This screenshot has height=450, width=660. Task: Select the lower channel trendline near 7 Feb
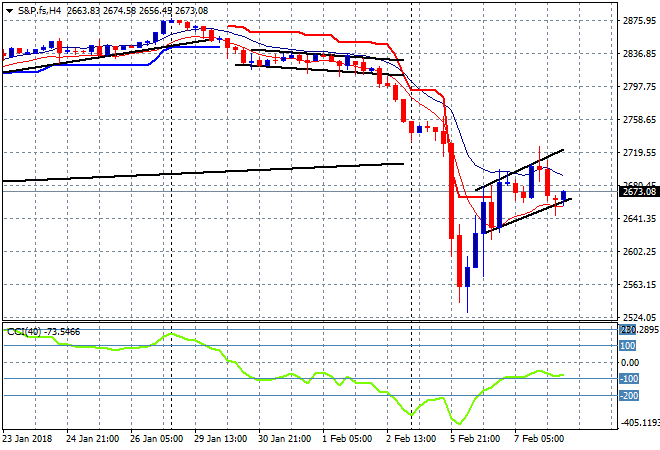point(529,216)
